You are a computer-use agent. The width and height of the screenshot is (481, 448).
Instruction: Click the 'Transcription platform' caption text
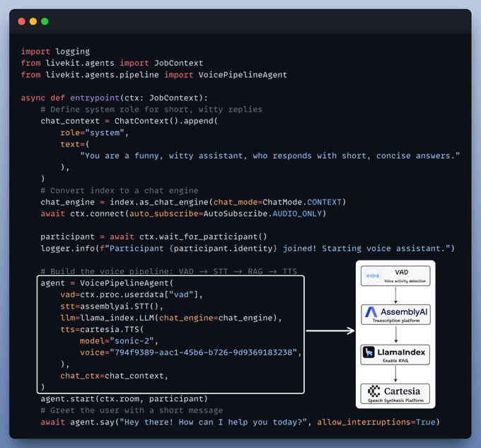[395, 321]
